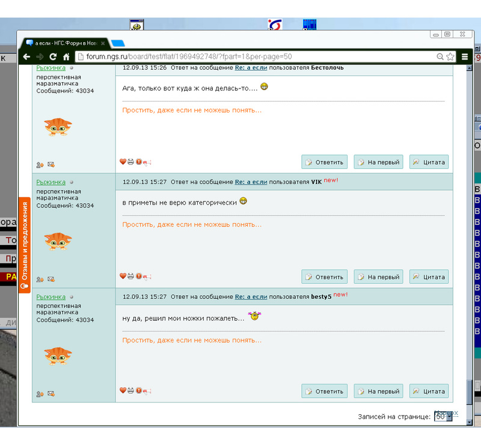Send private message icon beside reply to VIK
Image resolution: width=481 pixels, height=448 pixels.
coord(51,279)
